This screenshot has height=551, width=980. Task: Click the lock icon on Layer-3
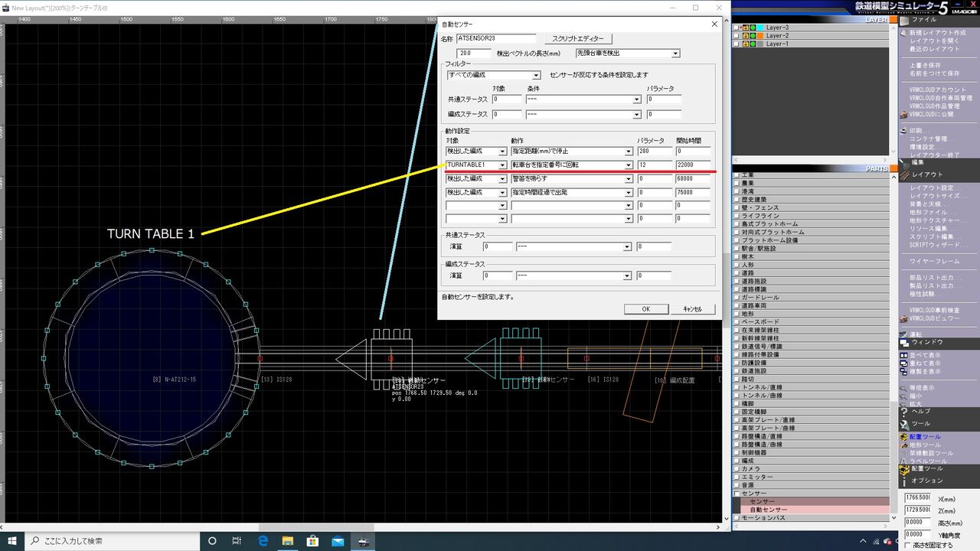point(746,28)
